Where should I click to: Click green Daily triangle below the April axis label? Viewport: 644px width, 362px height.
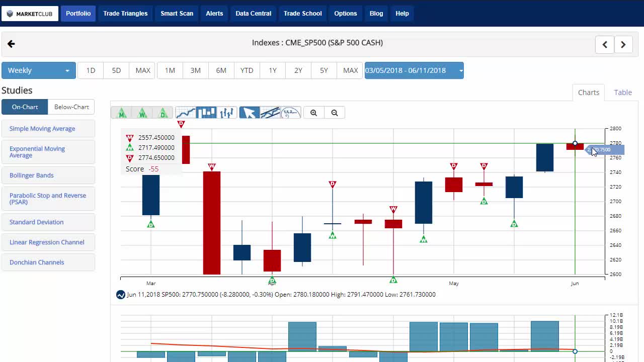[x=272, y=280]
